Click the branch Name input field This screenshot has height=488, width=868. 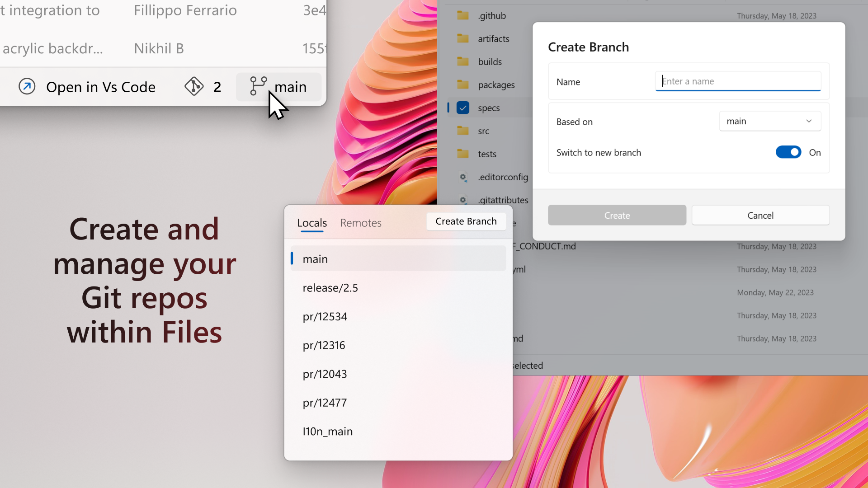[737, 81]
